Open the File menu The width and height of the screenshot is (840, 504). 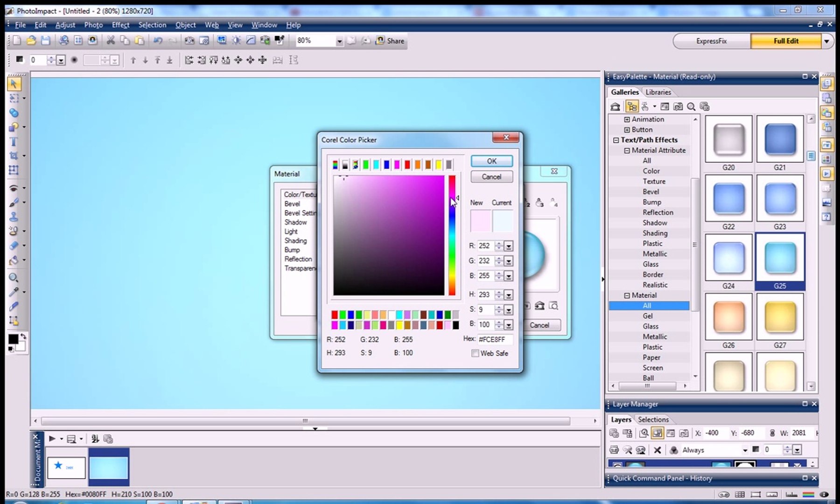(20, 25)
